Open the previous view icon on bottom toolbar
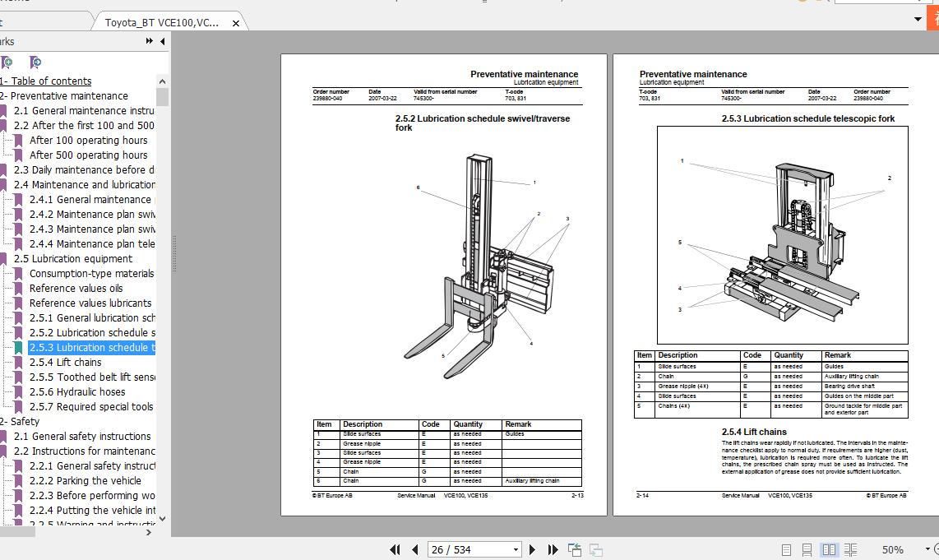The width and height of the screenshot is (939, 560). tap(574, 548)
